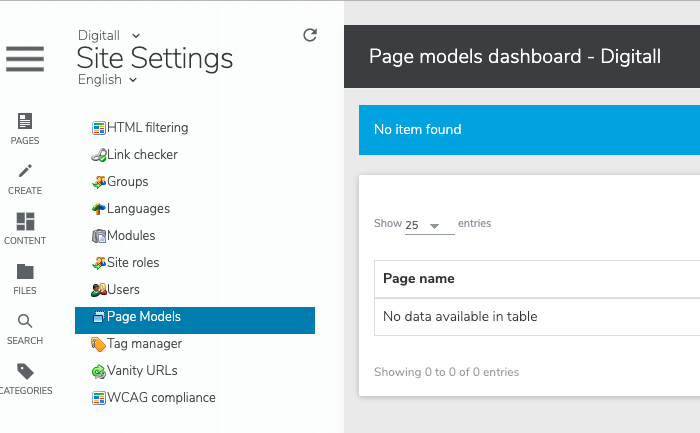Screen dimensions: 700x433
Task: Open the Categories tag icon
Action: coord(25,371)
